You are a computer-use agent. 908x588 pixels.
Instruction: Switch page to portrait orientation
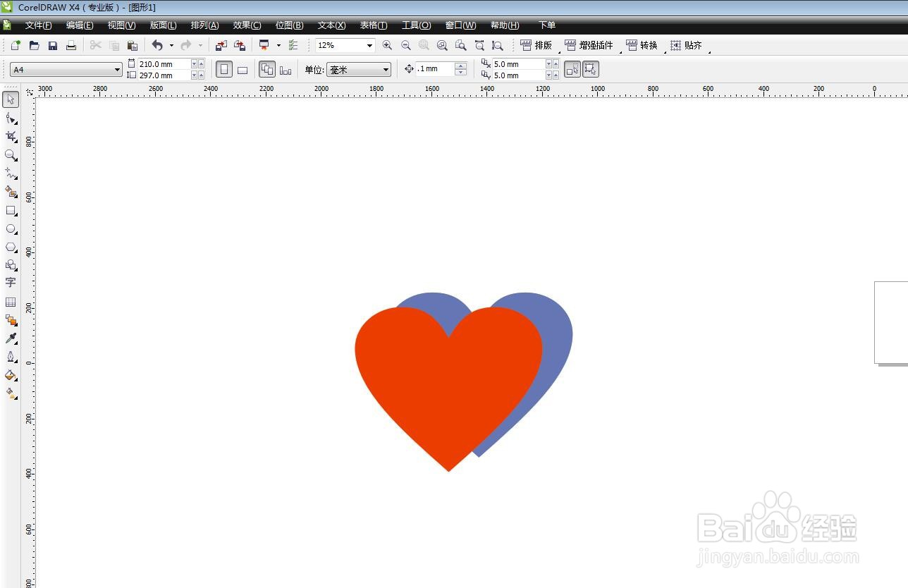click(223, 70)
